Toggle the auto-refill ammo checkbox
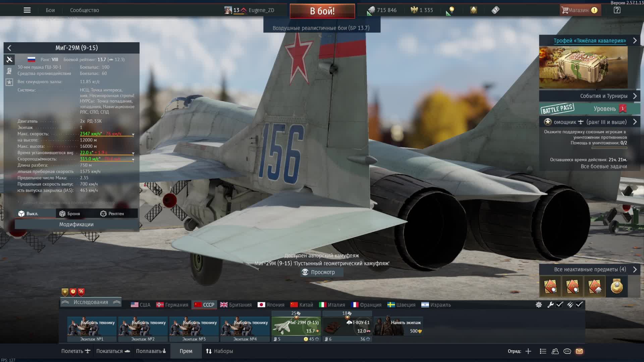Viewport: 644px width, 362px height. tap(579, 305)
